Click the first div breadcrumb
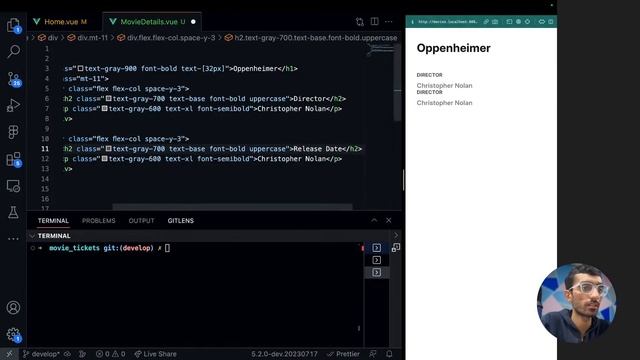 coord(48,38)
